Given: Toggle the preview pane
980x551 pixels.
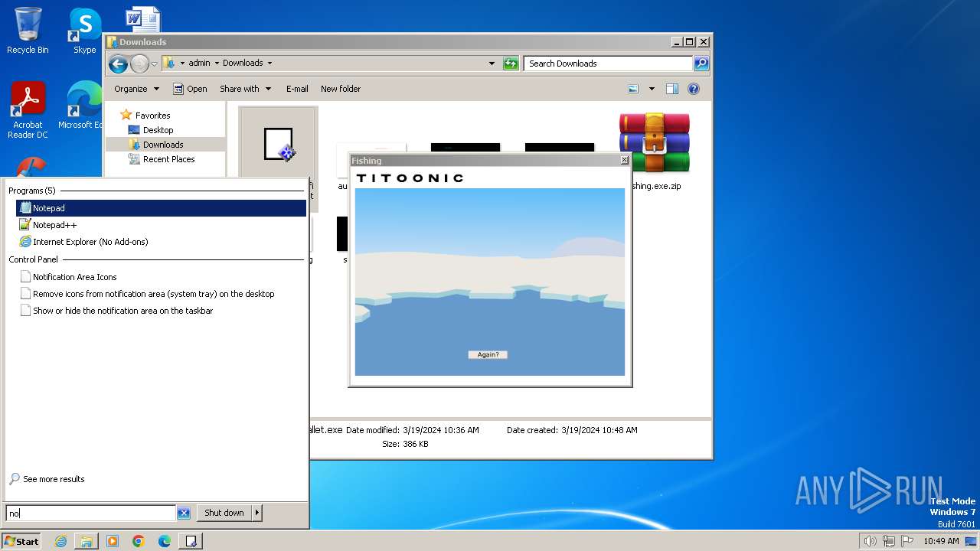Looking at the screenshot, I should click(x=672, y=89).
